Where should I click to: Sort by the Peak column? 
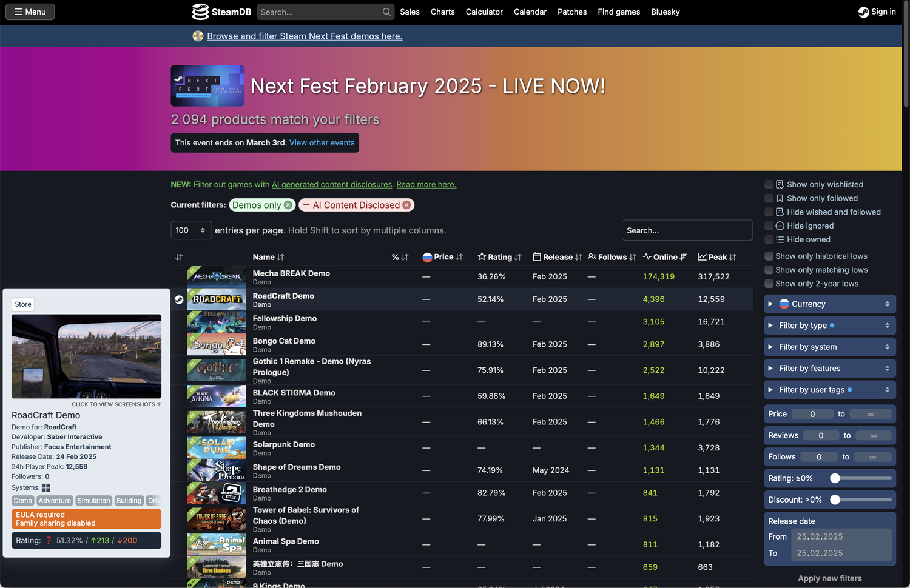717,257
